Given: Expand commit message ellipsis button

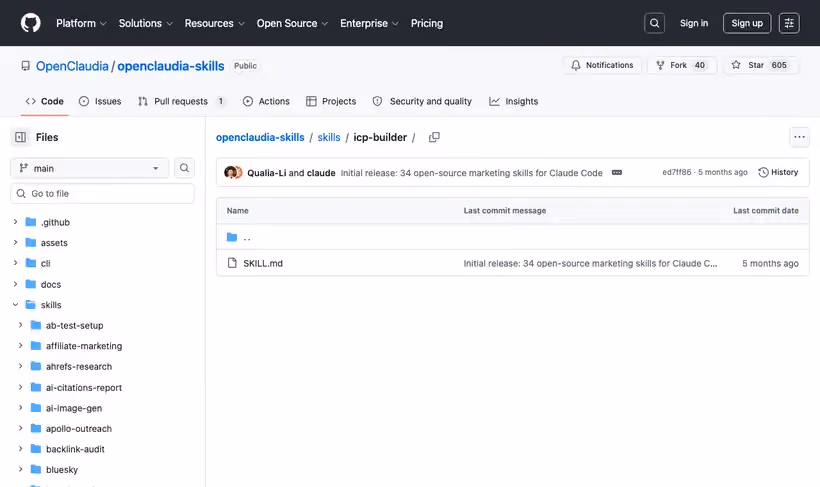Looking at the screenshot, I should point(617,173).
